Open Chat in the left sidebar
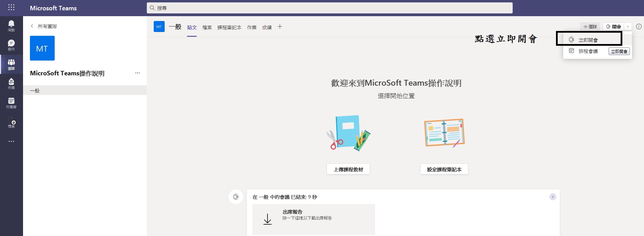Image resolution: width=644 pixels, height=236 pixels. click(x=11, y=45)
